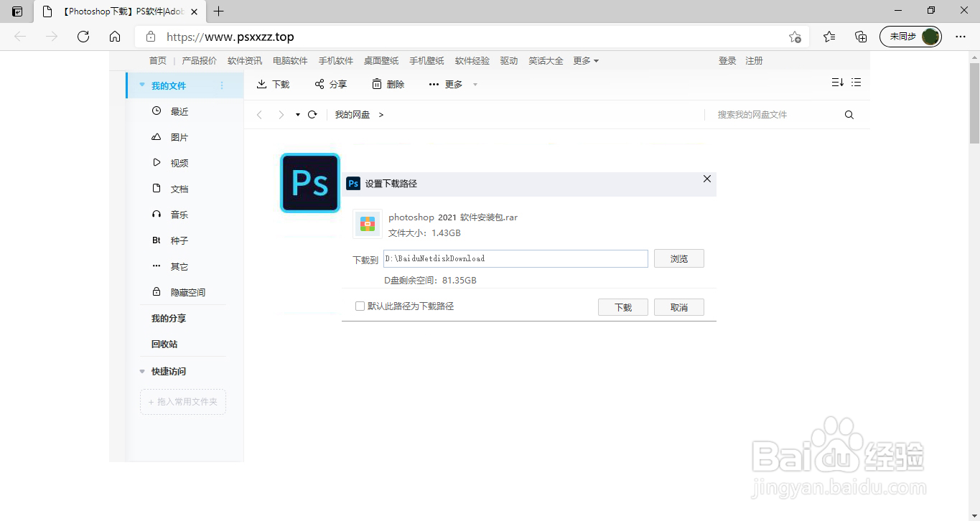Click the 注册 link at top right

pyautogui.click(x=754, y=61)
